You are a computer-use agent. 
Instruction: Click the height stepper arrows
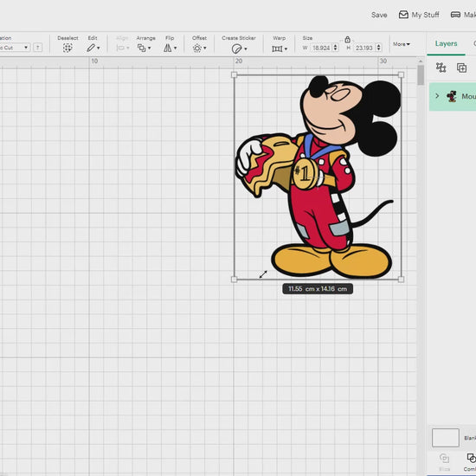click(378, 48)
